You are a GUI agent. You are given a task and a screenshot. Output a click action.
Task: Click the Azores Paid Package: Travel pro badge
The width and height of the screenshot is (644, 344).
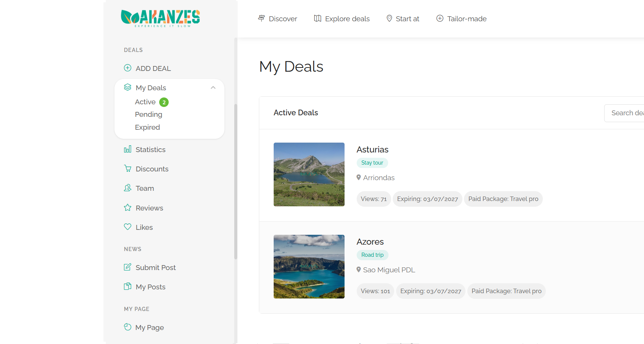click(x=506, y=291)
